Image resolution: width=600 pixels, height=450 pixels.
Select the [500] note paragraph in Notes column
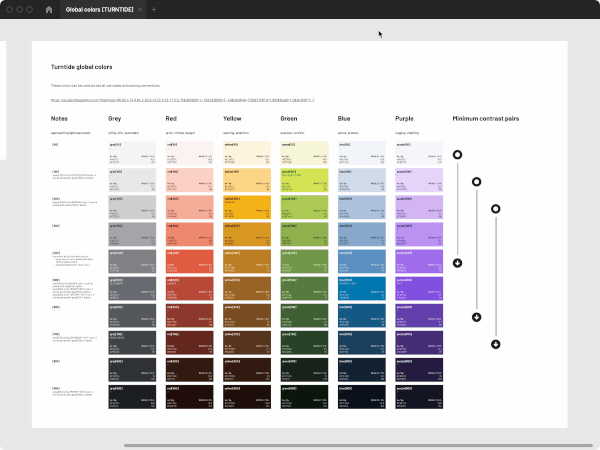73,288
